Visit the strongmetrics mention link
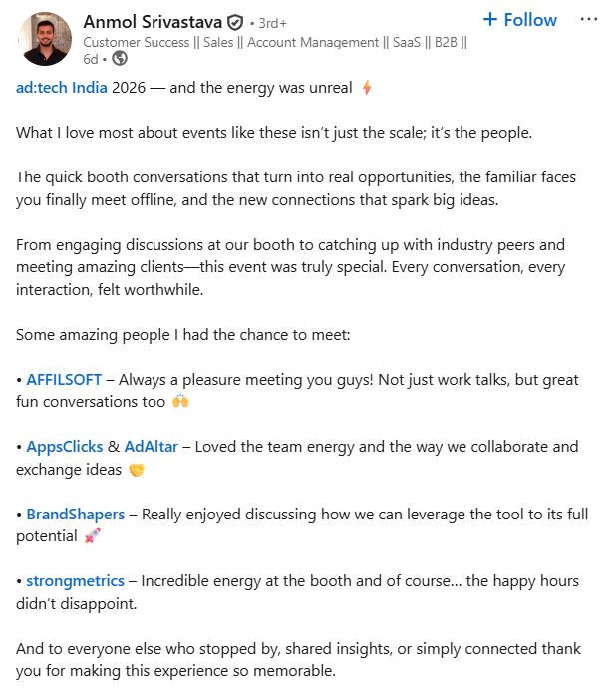Screen dimensions: 616x690 tap(75, 580)
